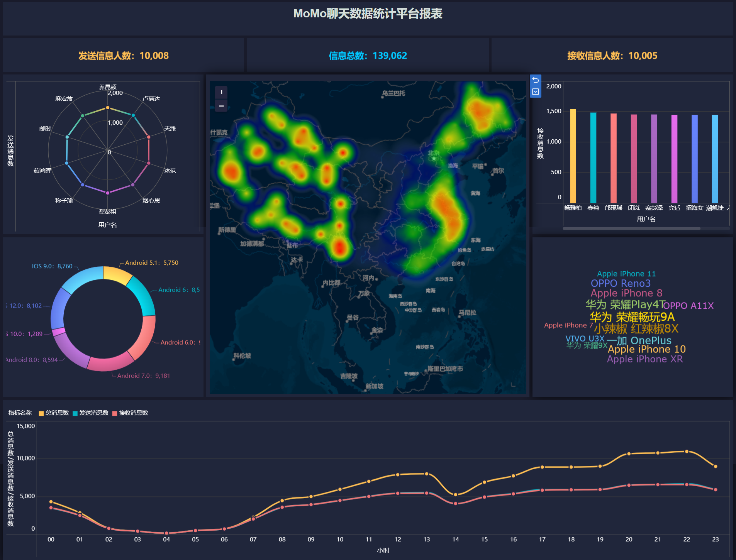The image size is (736, 560).
Task: Zoom out the map with minus button
Action: coord(221,105)
